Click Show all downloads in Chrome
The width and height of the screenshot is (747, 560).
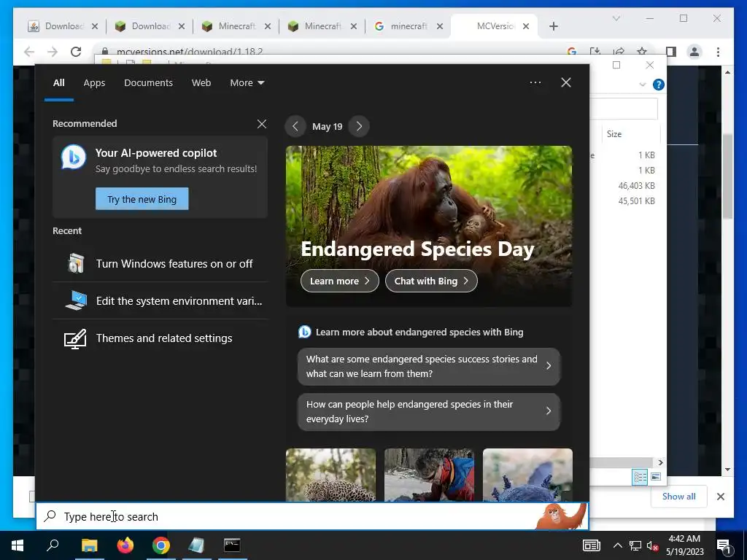679,496
